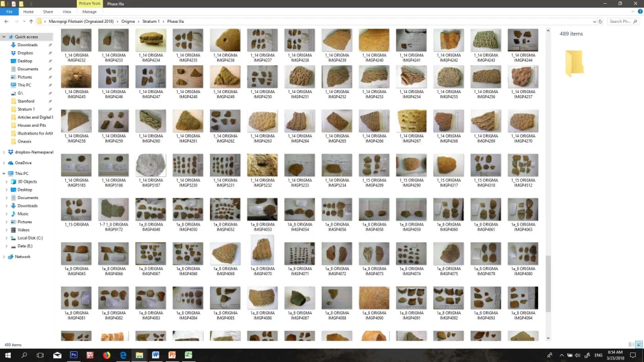Select Downloads under Quick access
The width and height of the screenshot is (644, 362).
point(27,45)
